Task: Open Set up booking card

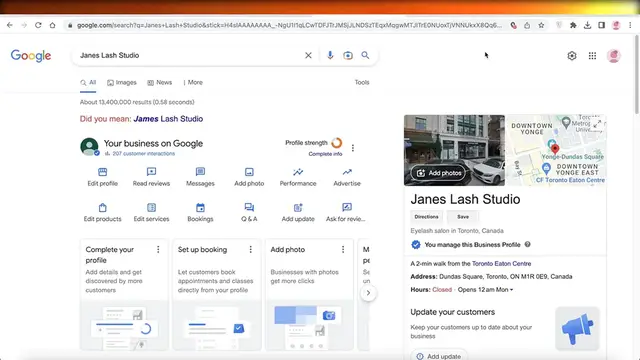Action: coord(217,295)
